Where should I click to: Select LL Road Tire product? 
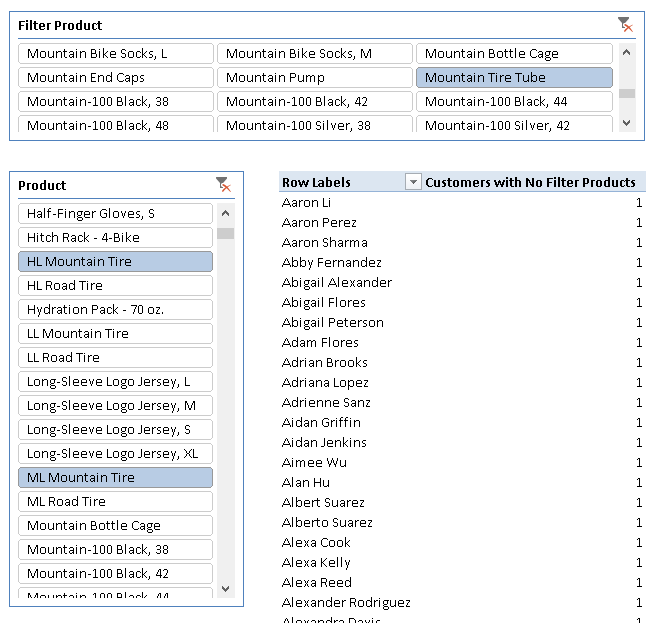click(x=115, y=357)
